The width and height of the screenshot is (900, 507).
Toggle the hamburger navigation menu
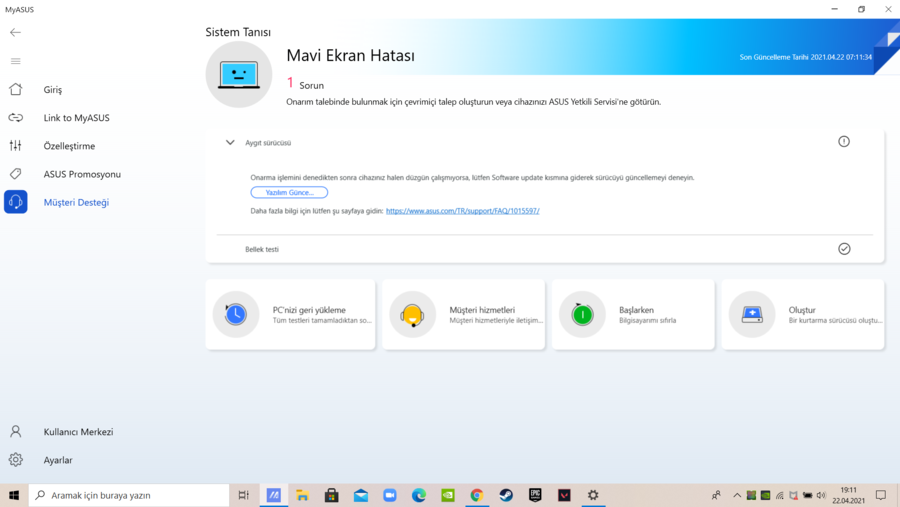pyautogui.click(x=15, y=61)
